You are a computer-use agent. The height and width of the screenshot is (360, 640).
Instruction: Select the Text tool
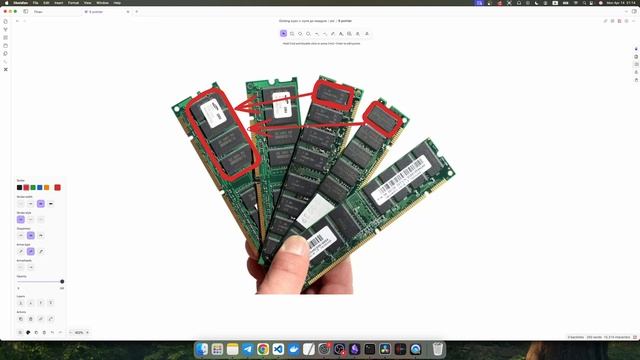pyautogui.click(x=341, y=33)
